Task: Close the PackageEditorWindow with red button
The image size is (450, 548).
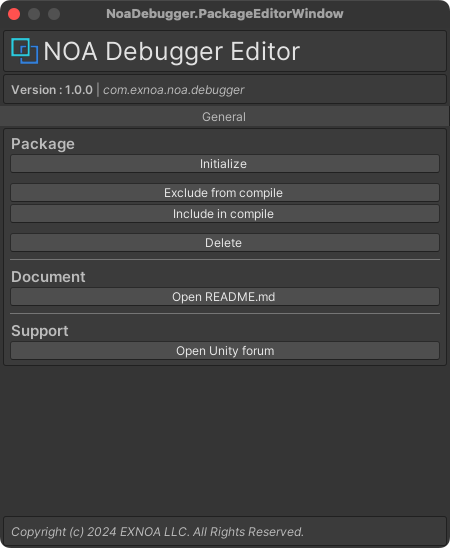Action: (14, 14)
